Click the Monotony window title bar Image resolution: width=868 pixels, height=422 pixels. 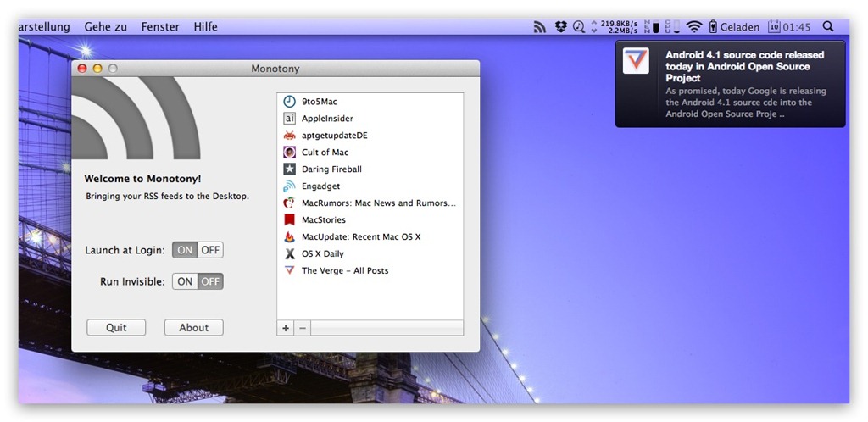coord(275,69)
